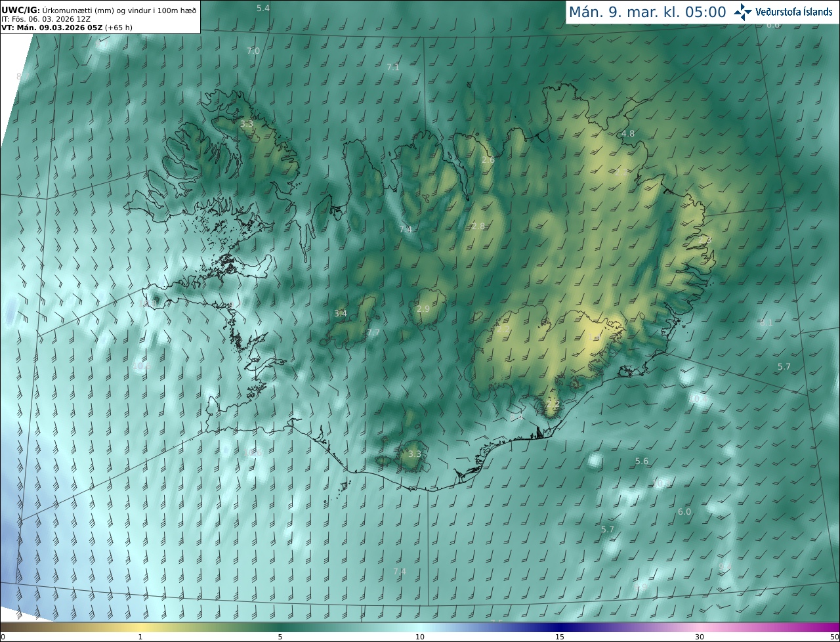Viewport: 840px width, 642px height.
Task: Click the '30' tick label on the colorbar
Action: pos(700,637)
